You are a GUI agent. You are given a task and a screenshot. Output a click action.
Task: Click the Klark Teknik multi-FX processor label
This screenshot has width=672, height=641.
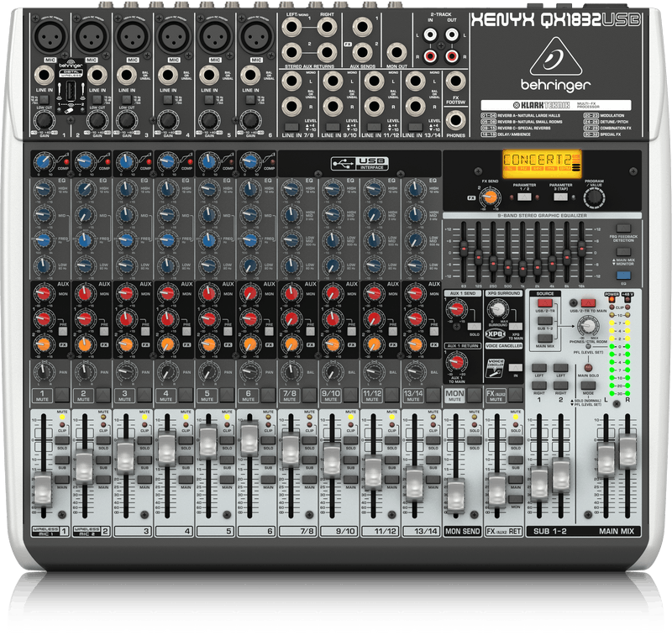coord(556,105)
